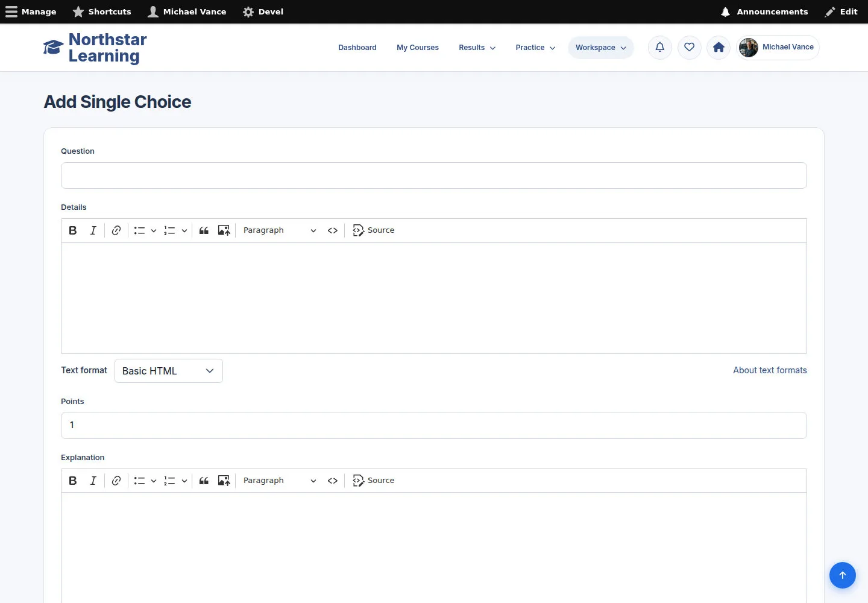The width and height of the screenshot is (868, 603).
Task: Go to home via house icon
Action: pyautogui.click(x=719, y=47)
